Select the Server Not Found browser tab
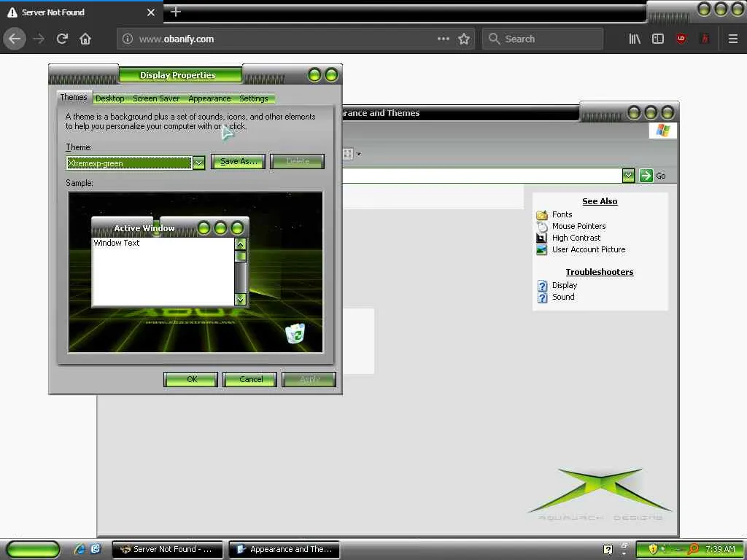Screen dimensions: 747x560 [x=81, y=12]
